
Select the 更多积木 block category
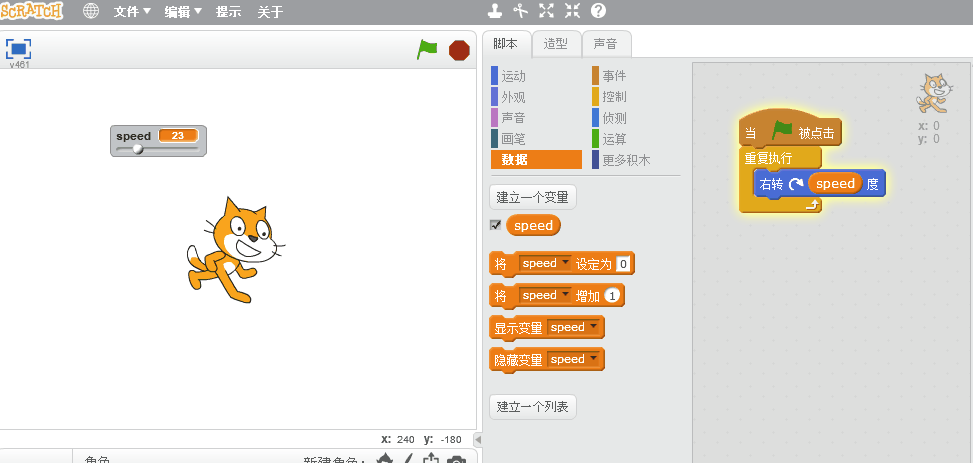pos(621,160)
